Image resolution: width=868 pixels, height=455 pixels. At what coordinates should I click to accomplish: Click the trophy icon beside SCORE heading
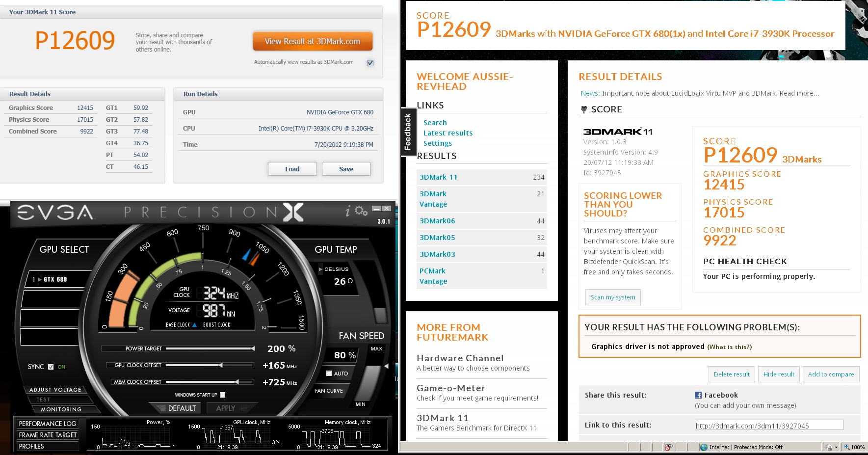[x=584, y=109]
